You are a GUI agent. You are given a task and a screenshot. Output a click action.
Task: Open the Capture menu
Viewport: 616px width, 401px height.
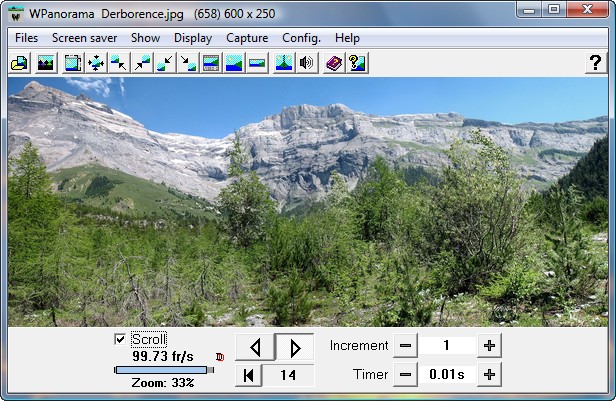(x=247, y=38)
